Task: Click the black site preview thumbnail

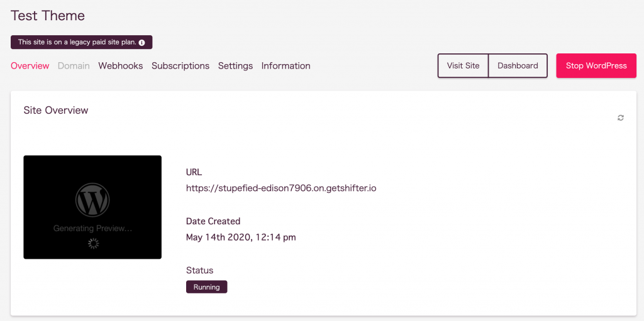Action: click(92, 207)
